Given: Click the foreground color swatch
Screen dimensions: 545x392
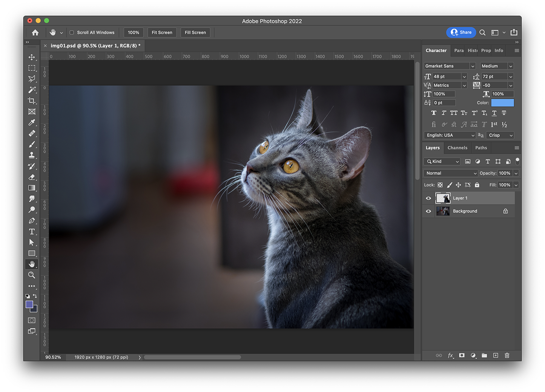Looking at the screenshot, I should point(29,304).
